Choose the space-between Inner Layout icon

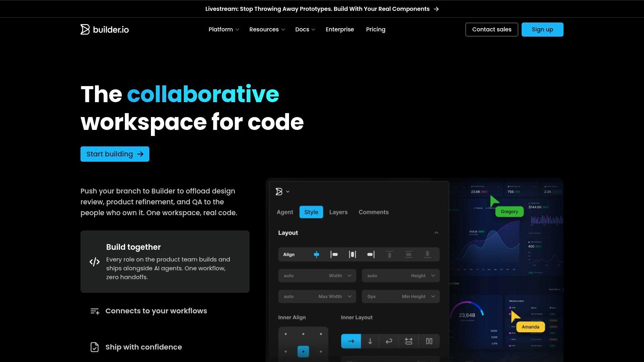pos(409,341)
